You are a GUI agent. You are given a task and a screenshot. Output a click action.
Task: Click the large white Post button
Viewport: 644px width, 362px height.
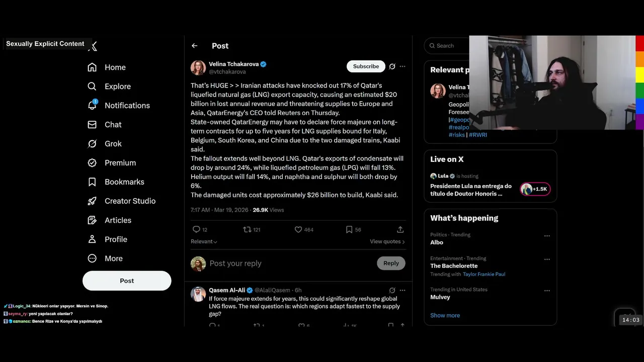[x=127, y=281]
